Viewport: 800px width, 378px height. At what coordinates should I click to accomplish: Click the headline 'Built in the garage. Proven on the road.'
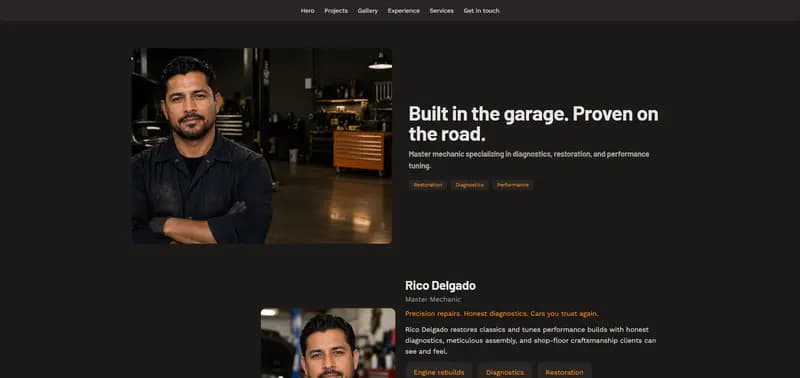(x=533, y=123)
